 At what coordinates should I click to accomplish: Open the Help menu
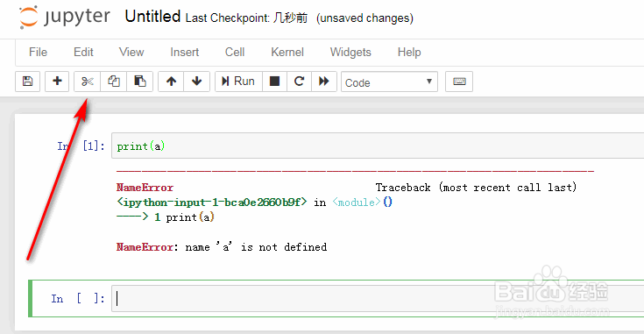pos(409,53)
